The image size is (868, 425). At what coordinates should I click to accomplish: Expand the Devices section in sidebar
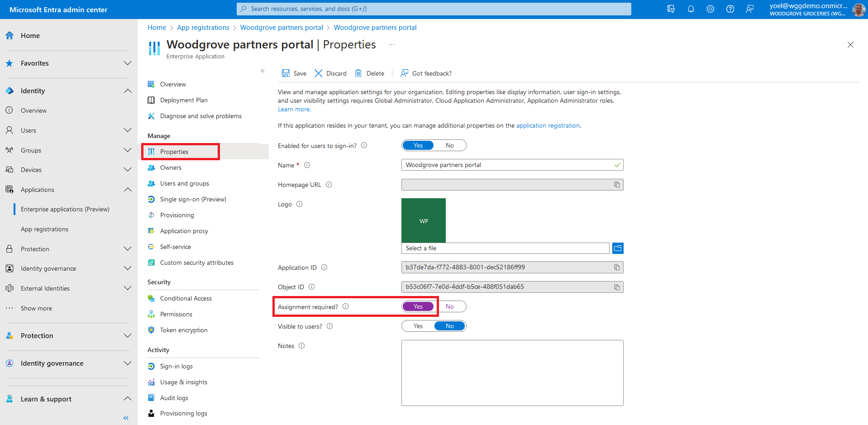(x=128, y=170)
